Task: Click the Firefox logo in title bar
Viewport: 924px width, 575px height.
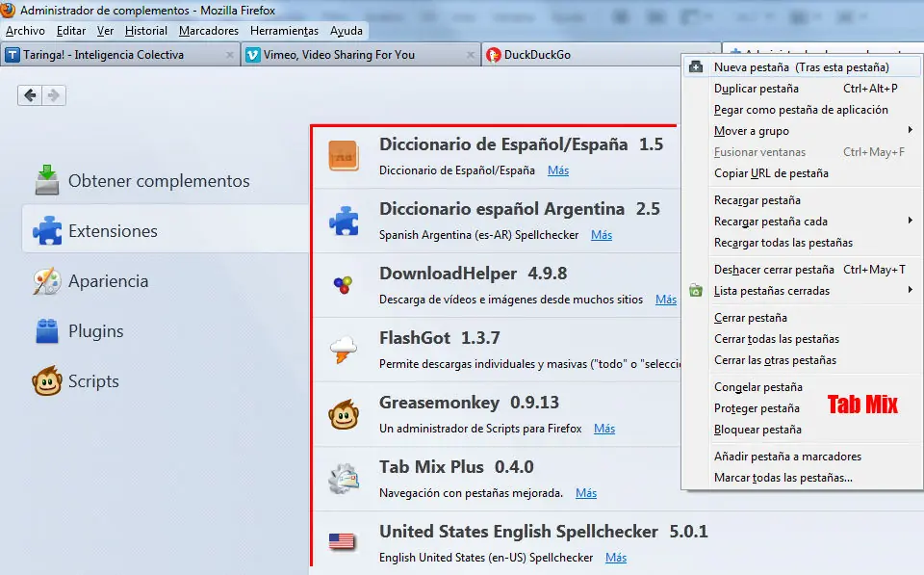Action: [7, 10]
